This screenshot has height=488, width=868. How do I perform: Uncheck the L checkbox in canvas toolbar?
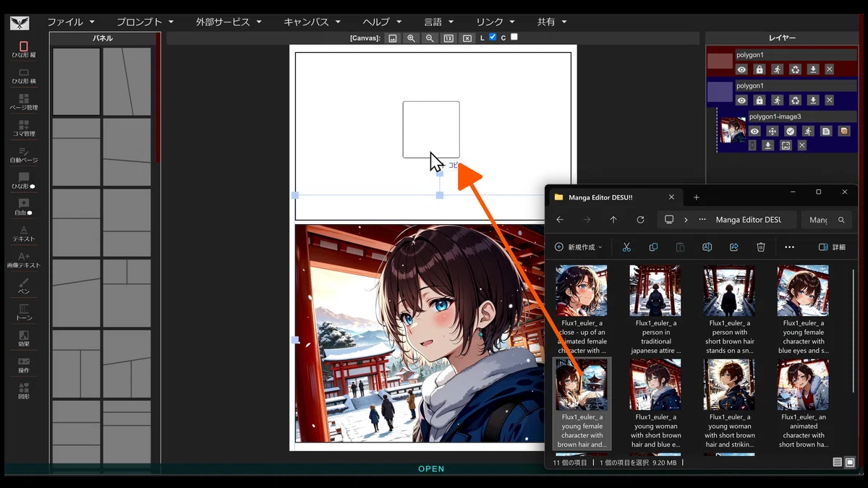(x=493, y=37)
